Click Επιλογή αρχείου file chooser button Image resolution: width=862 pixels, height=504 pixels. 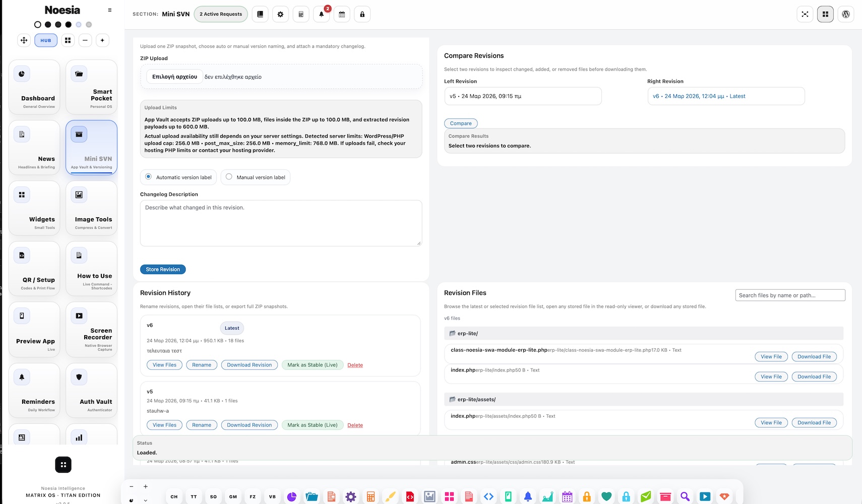pos(174,77)
